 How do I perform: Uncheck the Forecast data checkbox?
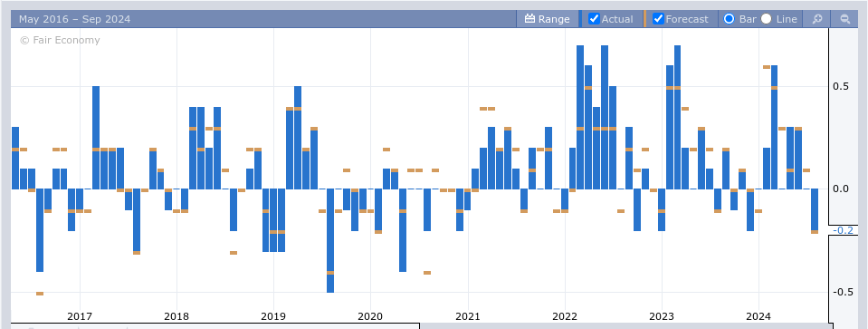pyautogui.click(x=658, y=19)
